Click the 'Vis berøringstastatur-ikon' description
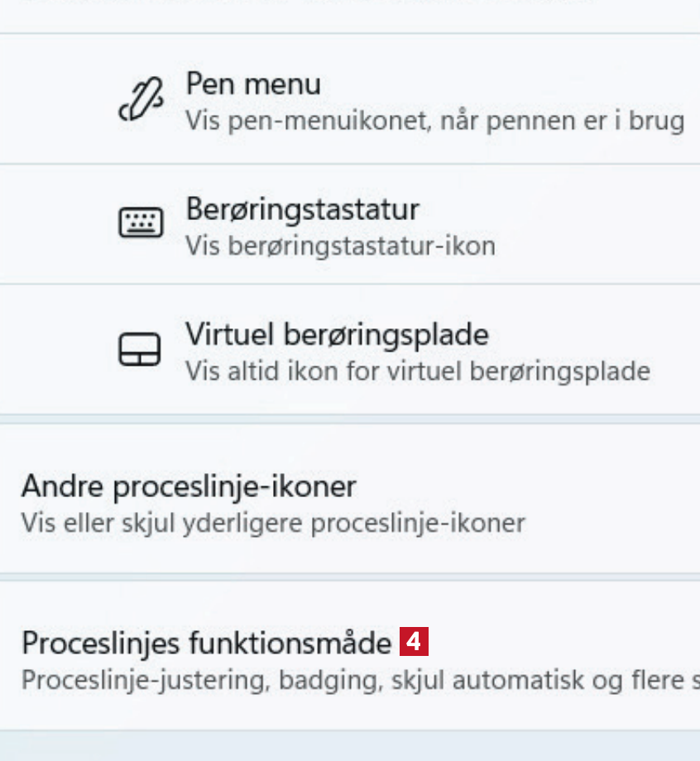700x761 pixels. pos(339,246)
